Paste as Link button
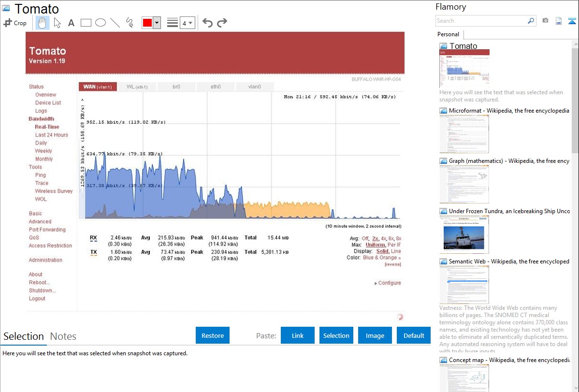579x392 pixels. (298, 335)
